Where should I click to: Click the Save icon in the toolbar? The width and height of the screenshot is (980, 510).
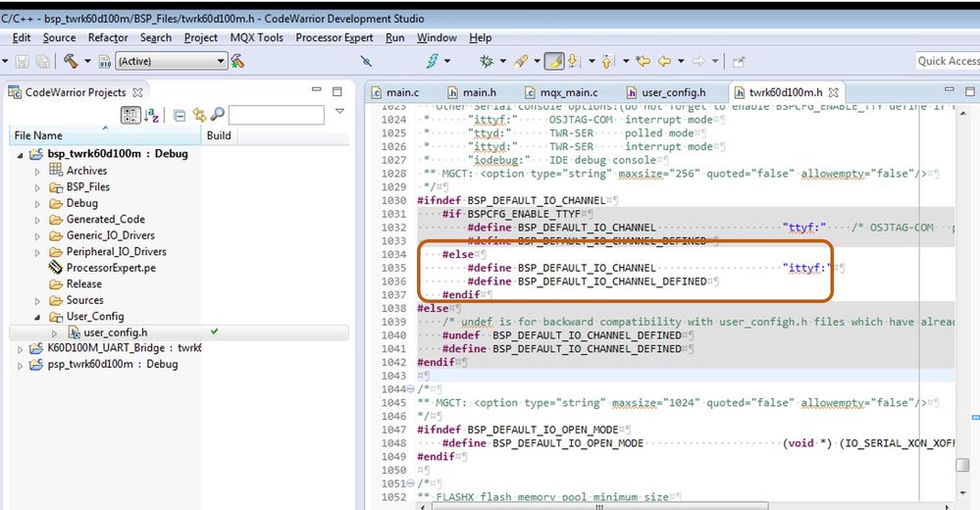(23, 61)
